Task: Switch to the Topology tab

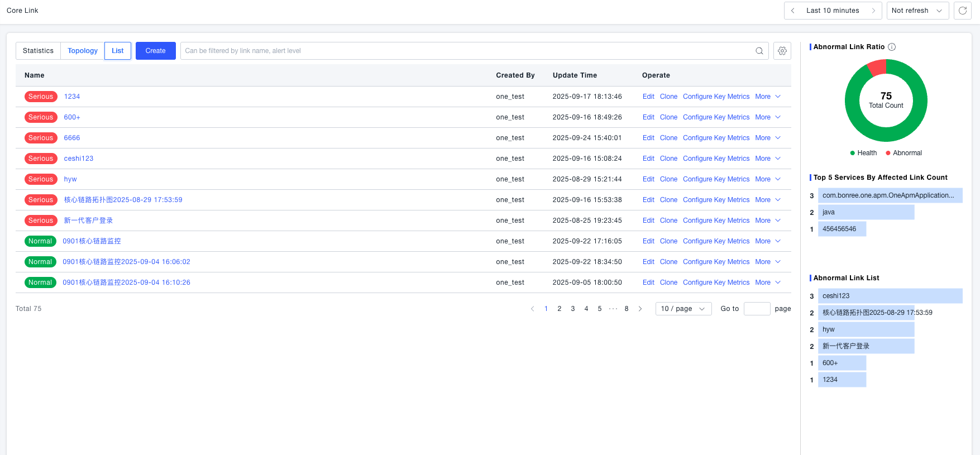Action: (83, 51)
